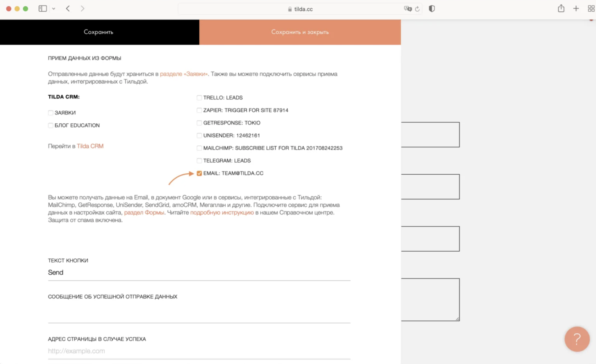
Task: Show the tab overview grid icon
Action: [x=591, y=9]
